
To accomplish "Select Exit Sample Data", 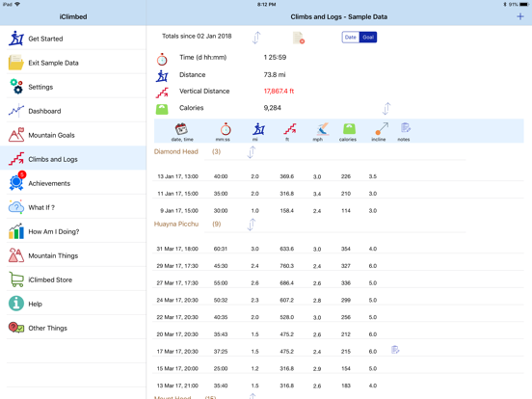I will click(73, 63).
